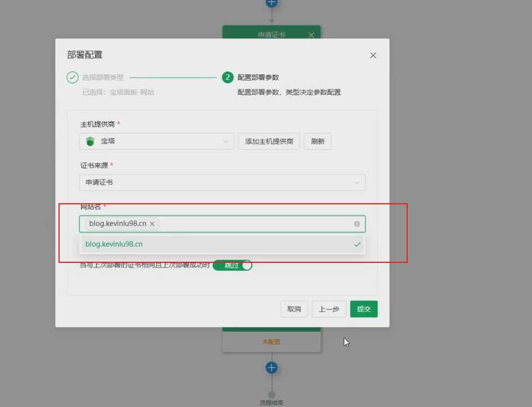Open the 主机提供商 dropdown showing 宝塔
This screenshot has width=532, height=407.
pyautogui.click(x=156, y=141)
